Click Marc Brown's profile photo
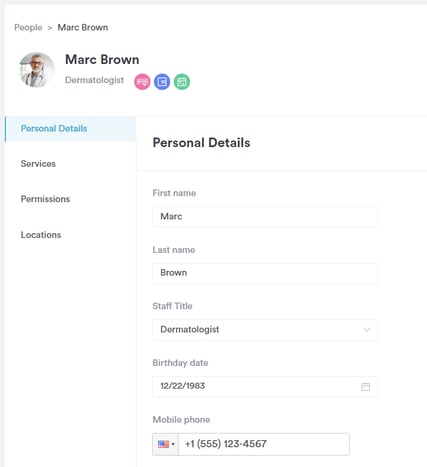Viewport: 427px width, 467px height. pos(37,70)
